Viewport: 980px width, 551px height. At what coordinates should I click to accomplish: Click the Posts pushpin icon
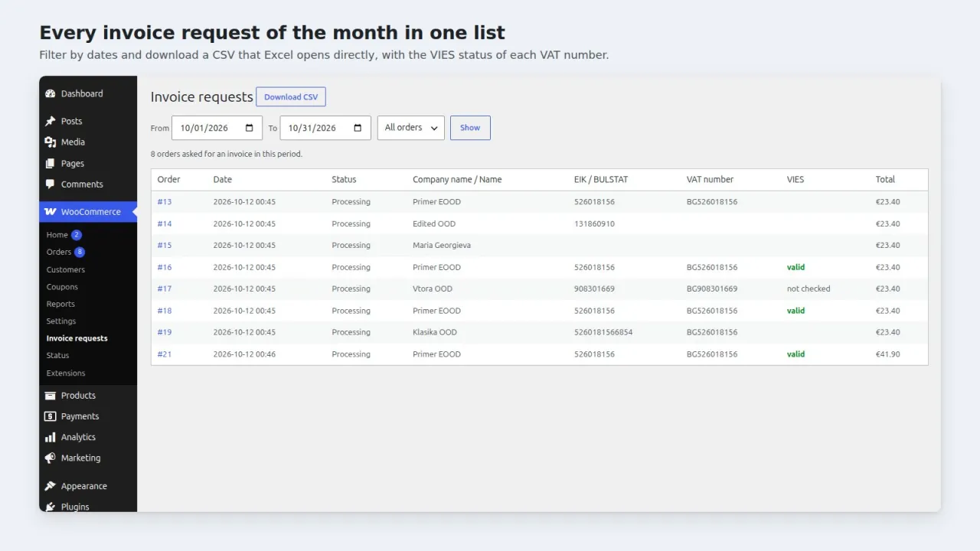pyautogui.click(x=51, y=121)
